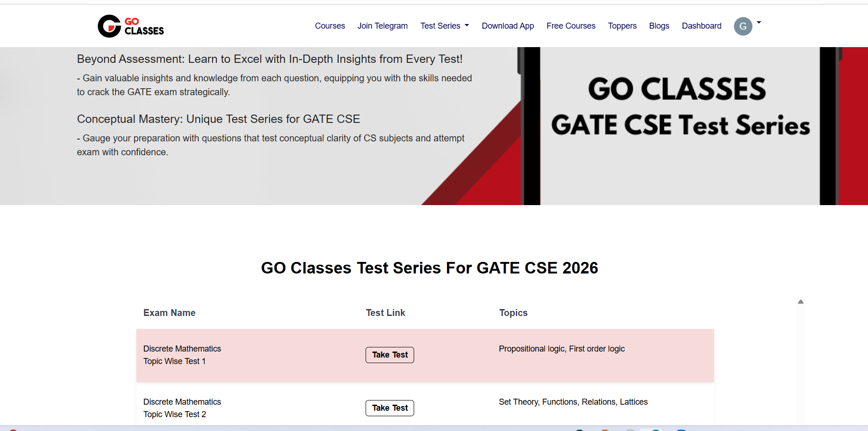Click the Topics column header
This screenshot has width=868, height=431.
(513, 313)
